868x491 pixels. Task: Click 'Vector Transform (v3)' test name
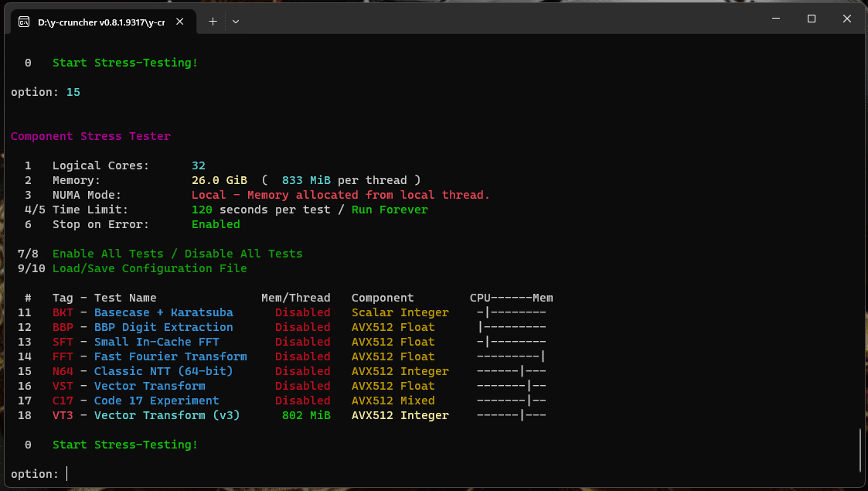tap(167, 415)
